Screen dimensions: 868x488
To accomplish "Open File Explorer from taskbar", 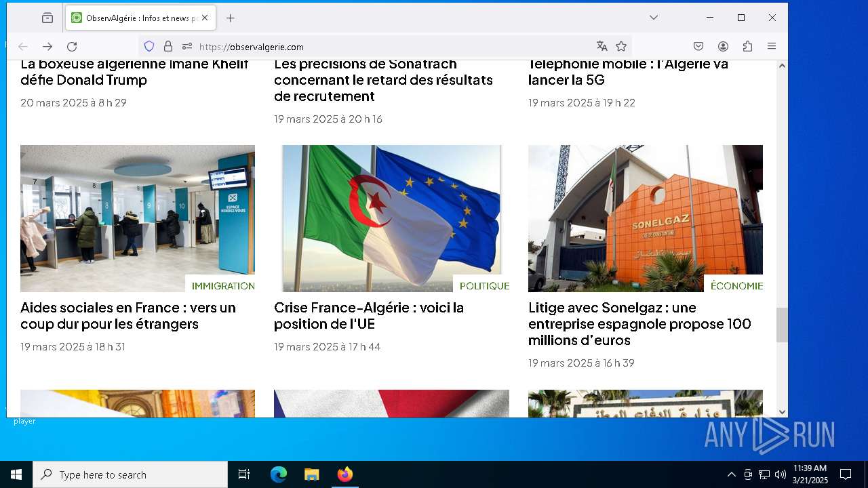I will [x=311, y=474].
